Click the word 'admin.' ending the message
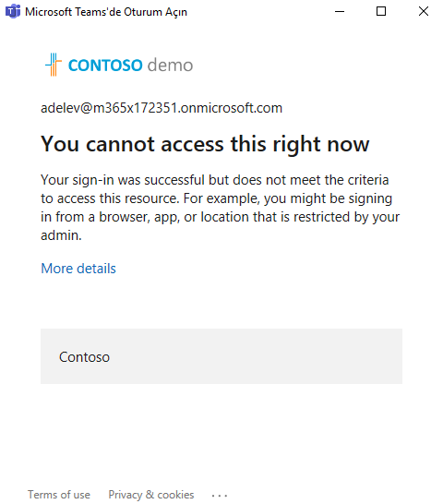 click(61, 235)
